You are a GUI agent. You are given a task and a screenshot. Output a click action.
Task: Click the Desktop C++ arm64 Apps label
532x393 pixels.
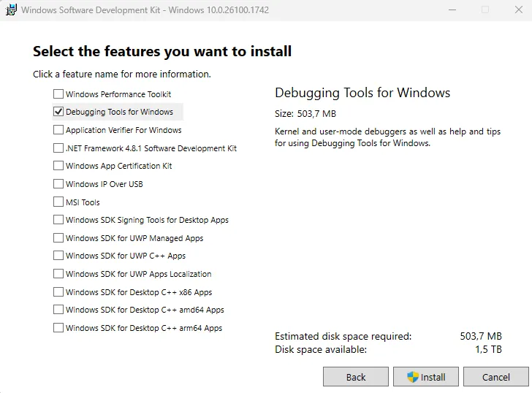coord(144,328)
